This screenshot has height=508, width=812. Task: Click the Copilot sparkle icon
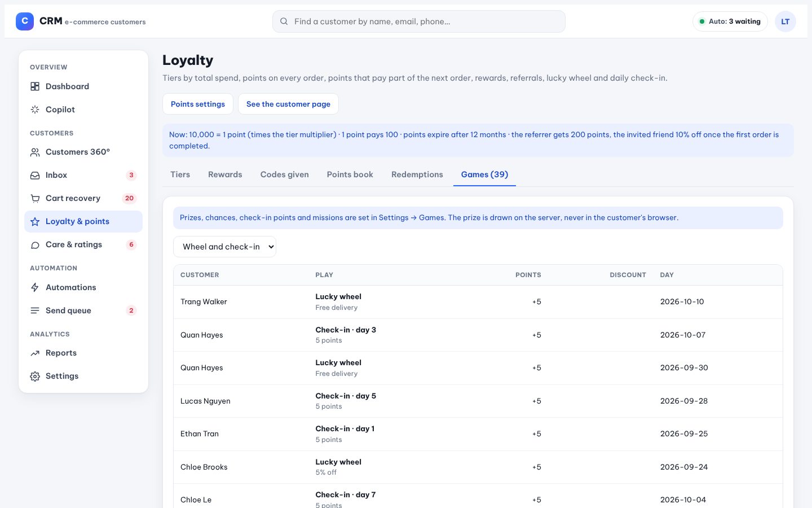(35, 110)
